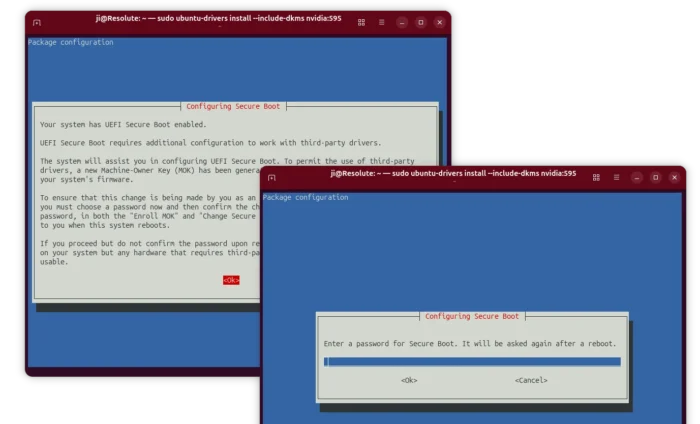Image resolution: width=700 pixels, height=424 pixels.
Task: Click the new tab icon in the back terminal window
Action: pyautogui.click(x=37, y=22)
